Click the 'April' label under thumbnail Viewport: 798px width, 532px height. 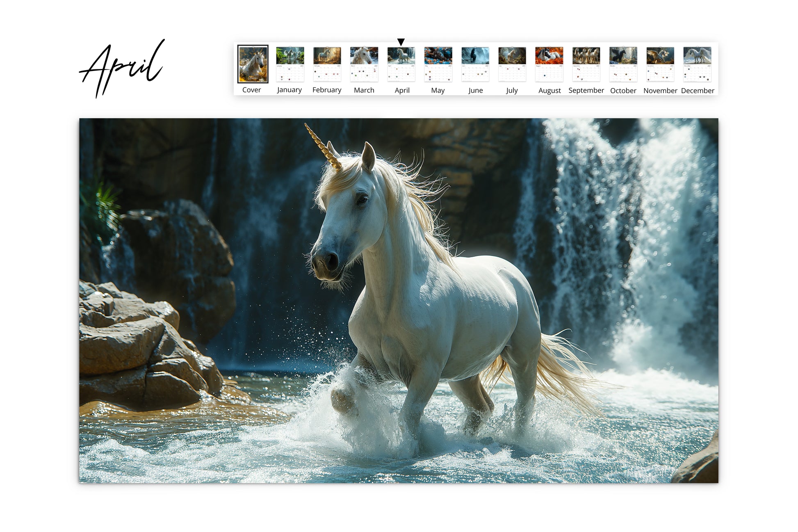click(x=402, y=90)
